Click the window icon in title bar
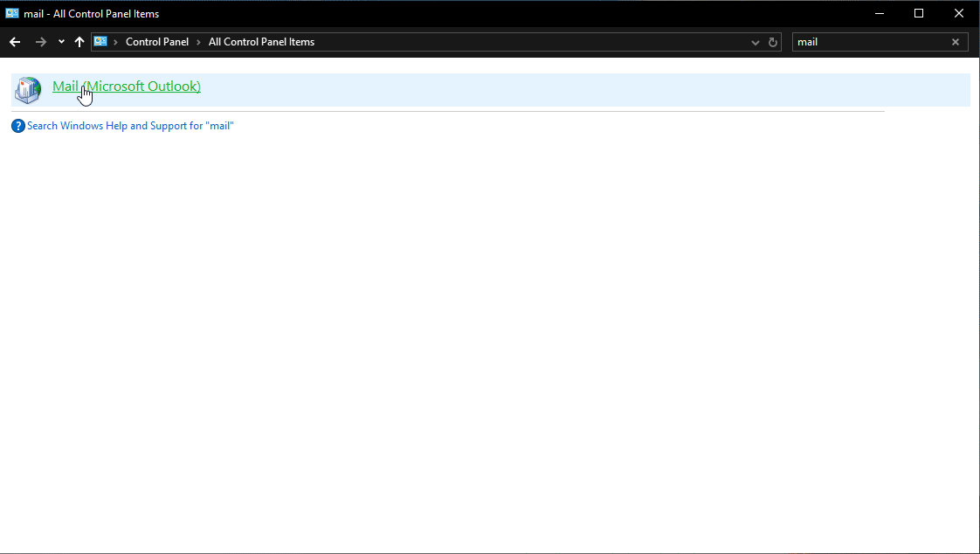The image size is (980, 554). pos(12,13)
